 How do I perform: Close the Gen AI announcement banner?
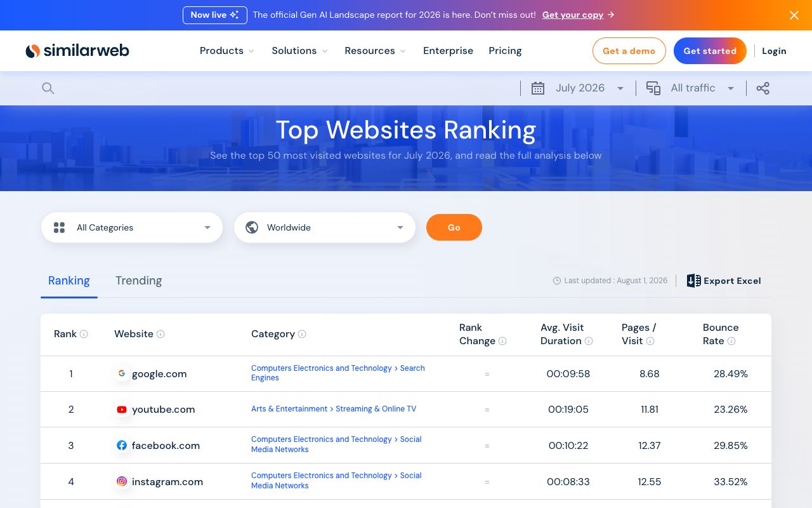pyautogui.click(x=794, y=15)
